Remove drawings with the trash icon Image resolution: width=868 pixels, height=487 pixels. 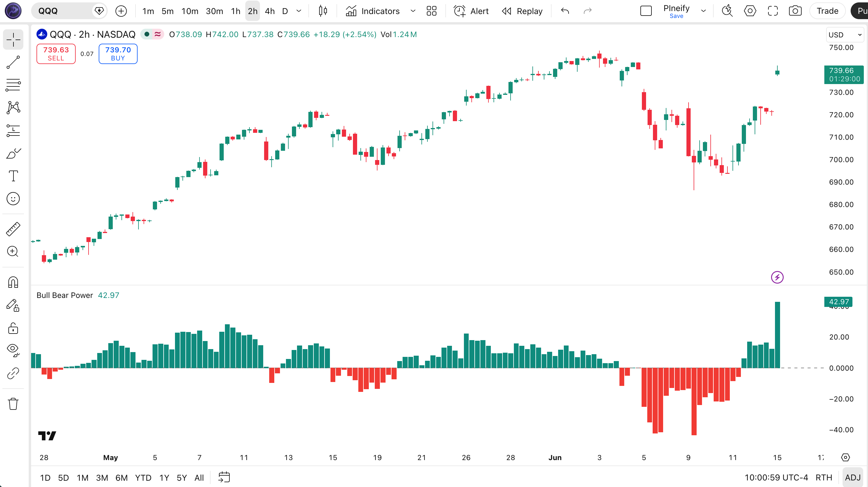pos(13,404)
